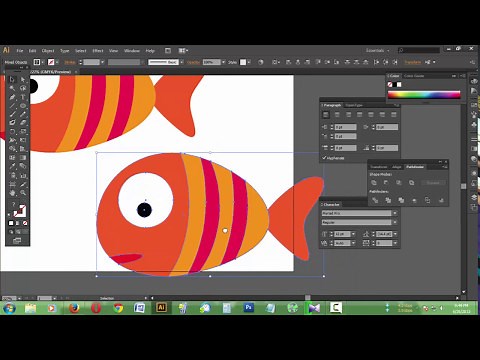Open the tracking dropdown in Character panel

point(395,243)
